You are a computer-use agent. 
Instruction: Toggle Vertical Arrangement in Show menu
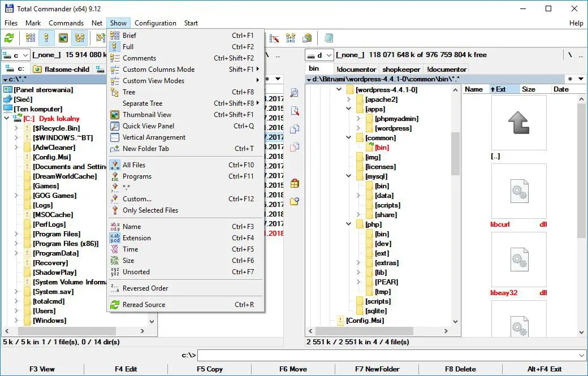click(x=186, y=137)
